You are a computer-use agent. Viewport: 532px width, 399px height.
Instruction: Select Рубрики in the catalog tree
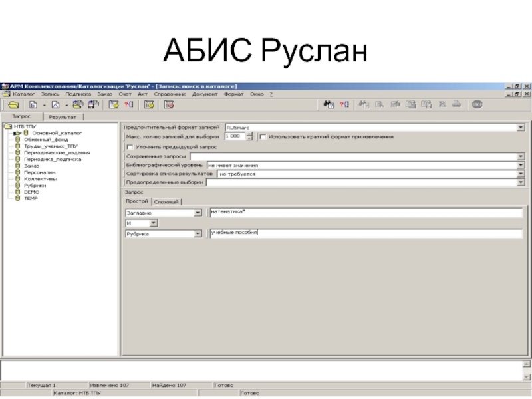click(x=35, y=186)
